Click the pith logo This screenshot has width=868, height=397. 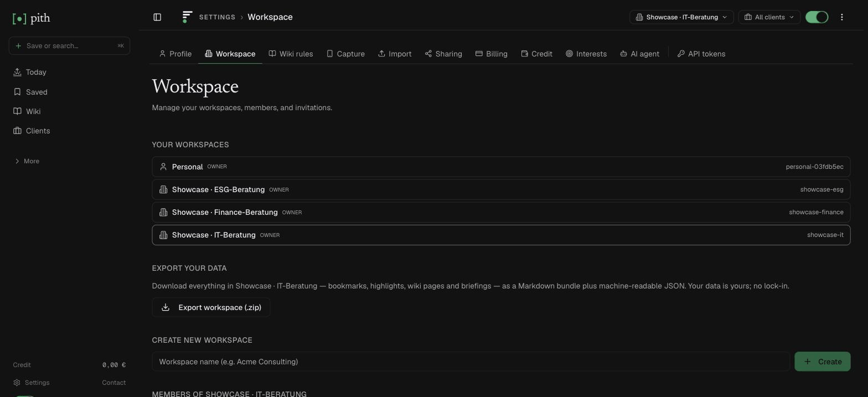tap(31, 18)
